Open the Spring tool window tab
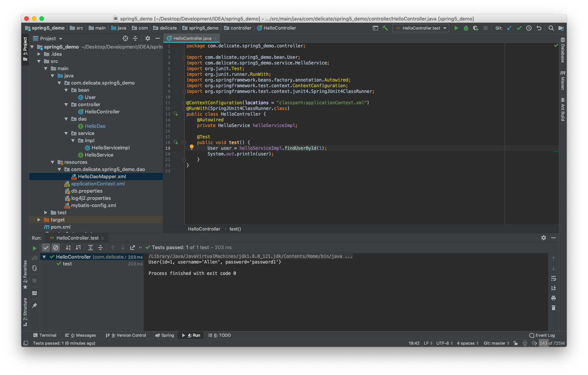This screenshot has height=375, width=588. pos(165,335)
